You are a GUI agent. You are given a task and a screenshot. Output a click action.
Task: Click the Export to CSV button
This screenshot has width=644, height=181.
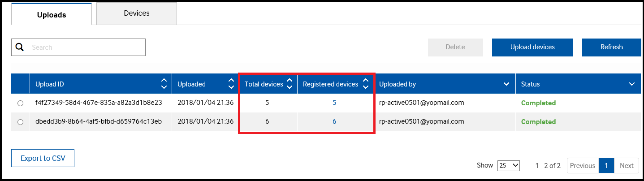pos(43,158)
